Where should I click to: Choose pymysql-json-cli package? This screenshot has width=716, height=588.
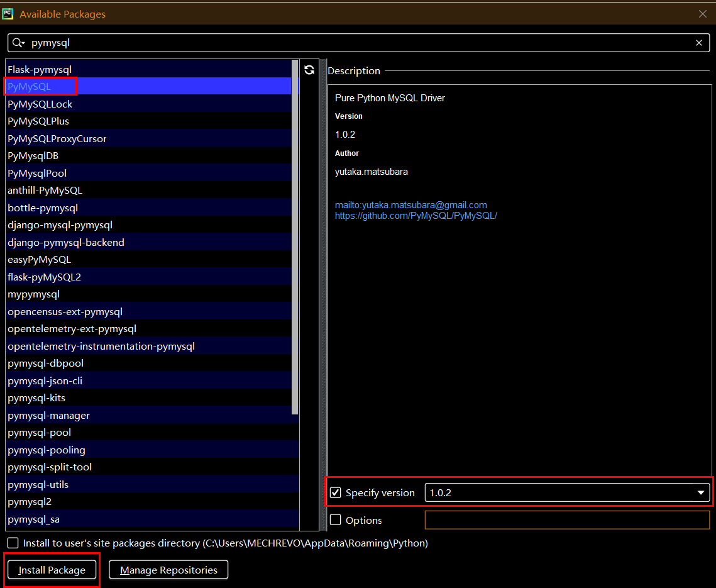click(x=148, y=380)
